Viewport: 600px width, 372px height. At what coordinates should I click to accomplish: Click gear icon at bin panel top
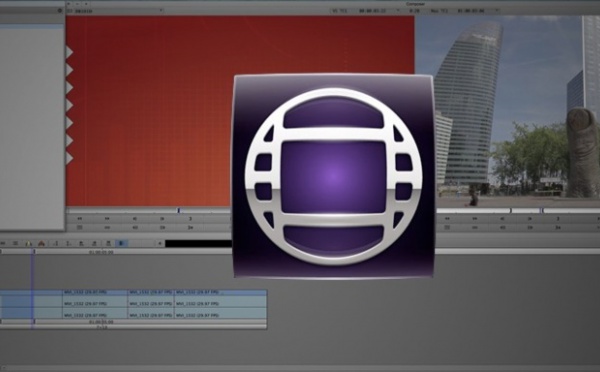(60, 11)
